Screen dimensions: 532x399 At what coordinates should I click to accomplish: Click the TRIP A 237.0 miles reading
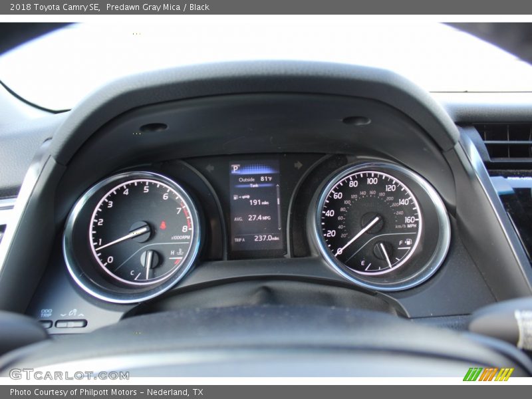[257, 239]
